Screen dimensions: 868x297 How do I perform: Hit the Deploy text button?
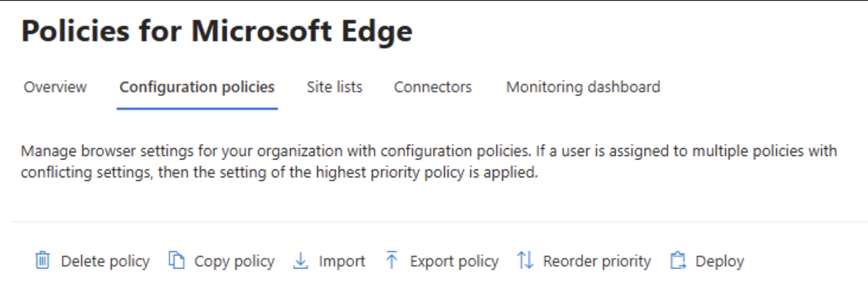point(720,261)
